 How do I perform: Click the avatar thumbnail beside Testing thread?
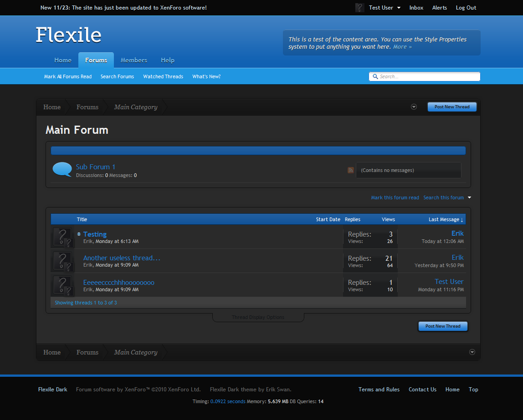(x=62, y=237)
